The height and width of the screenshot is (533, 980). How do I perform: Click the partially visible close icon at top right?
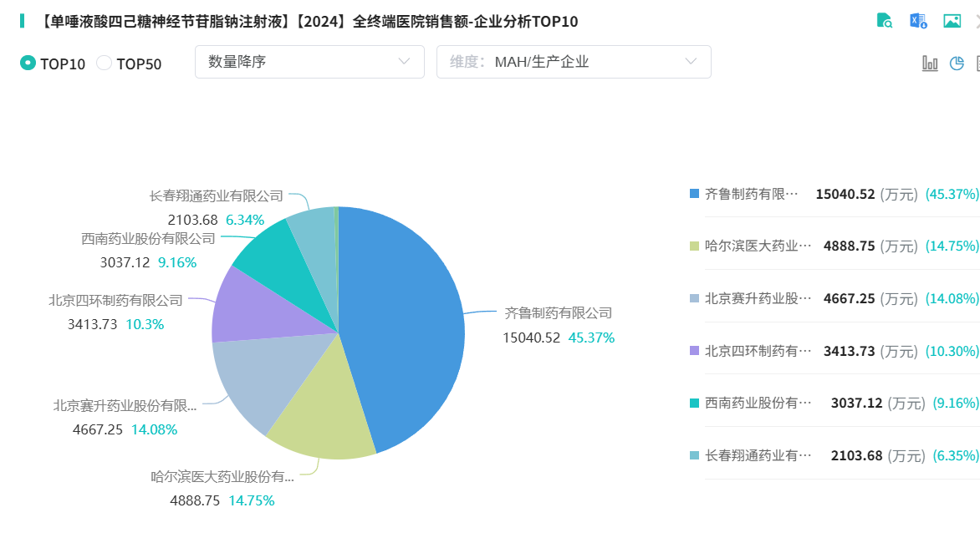coord(977,21)
